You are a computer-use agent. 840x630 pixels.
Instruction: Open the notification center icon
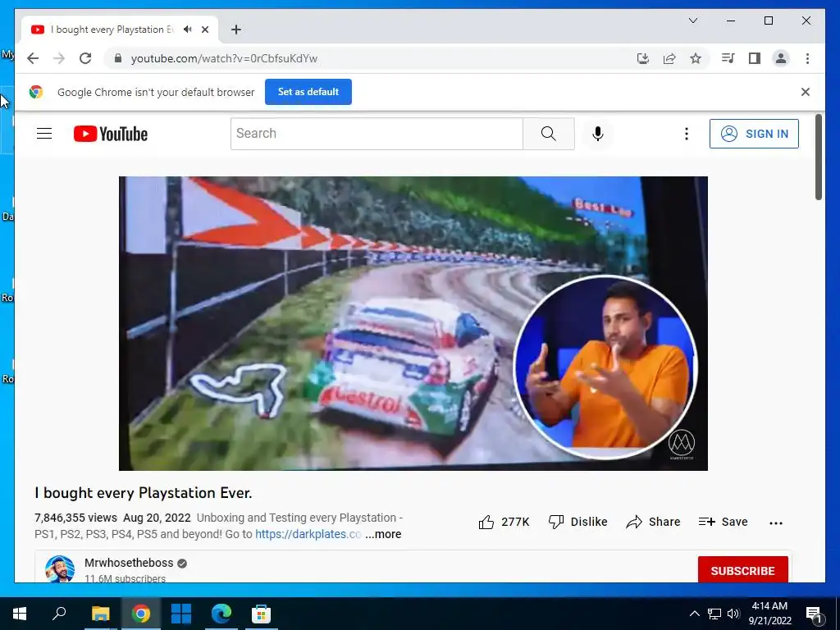(x=815, y=614)
